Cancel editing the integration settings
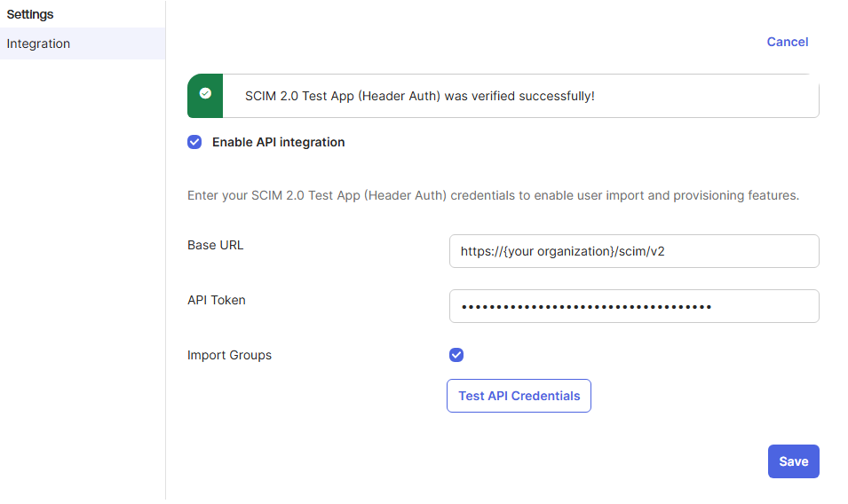Screen dimensions: 848x504 pos(788,42)
